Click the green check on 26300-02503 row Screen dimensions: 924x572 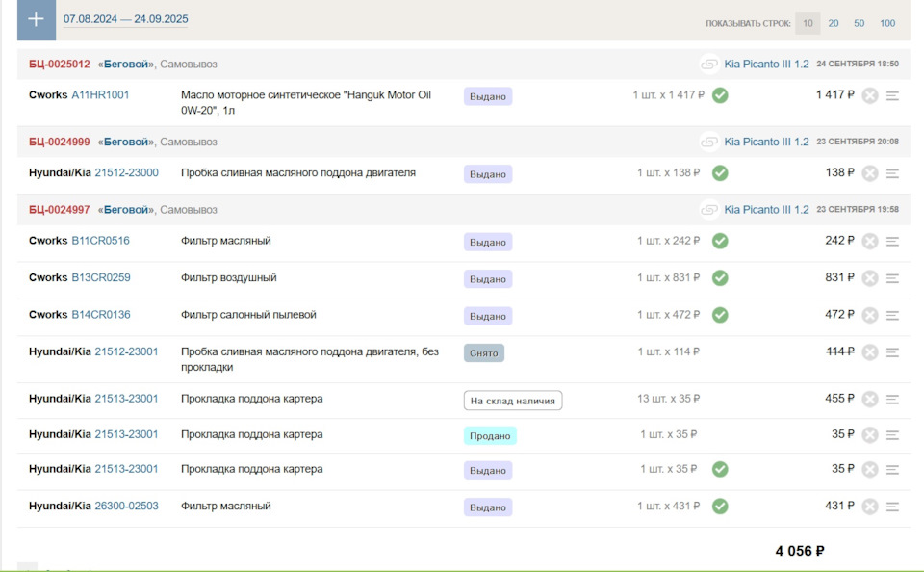click(x=720, y=506)
